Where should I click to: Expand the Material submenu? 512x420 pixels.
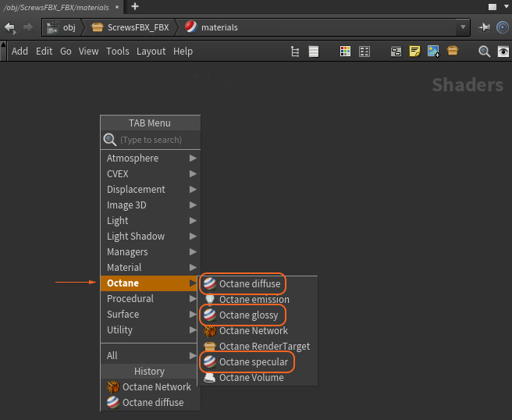click(151, 268)
